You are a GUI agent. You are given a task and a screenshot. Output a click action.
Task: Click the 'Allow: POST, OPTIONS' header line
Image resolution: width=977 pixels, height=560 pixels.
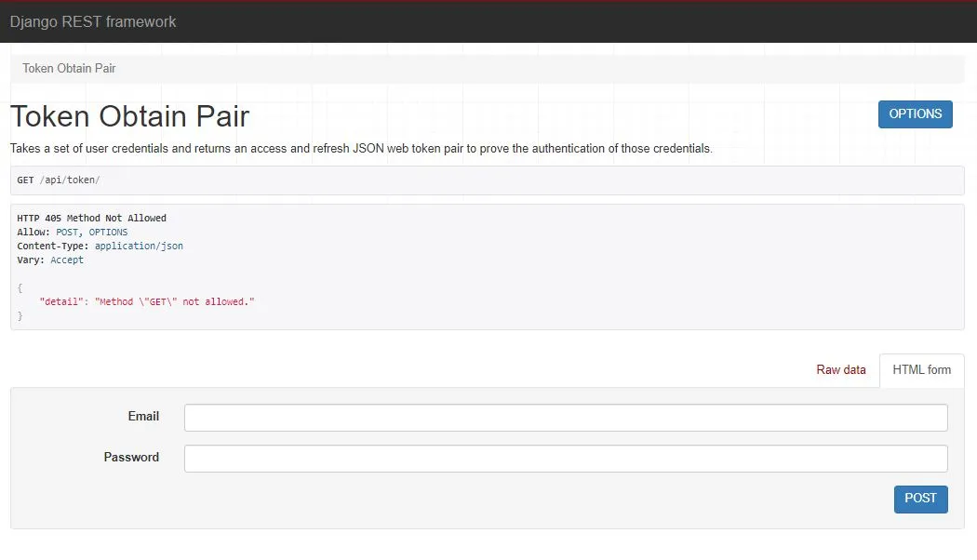tap(73, 233)
